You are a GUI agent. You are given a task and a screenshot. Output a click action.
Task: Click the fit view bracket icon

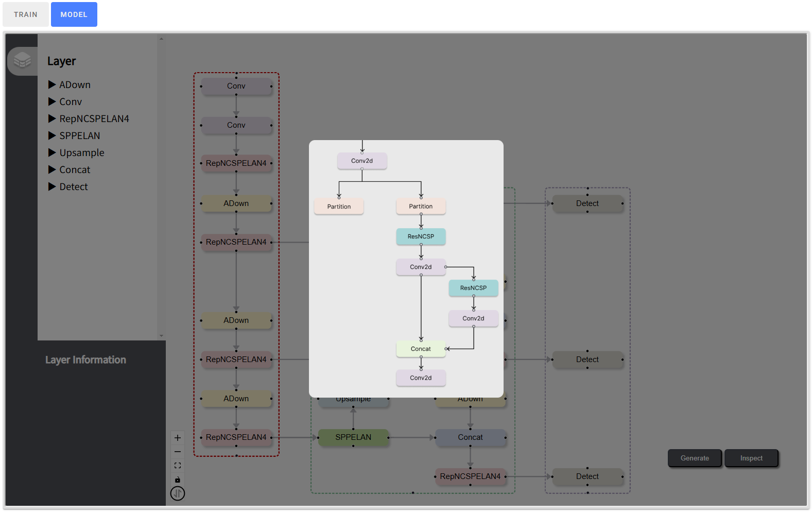(x=178, y=466)
